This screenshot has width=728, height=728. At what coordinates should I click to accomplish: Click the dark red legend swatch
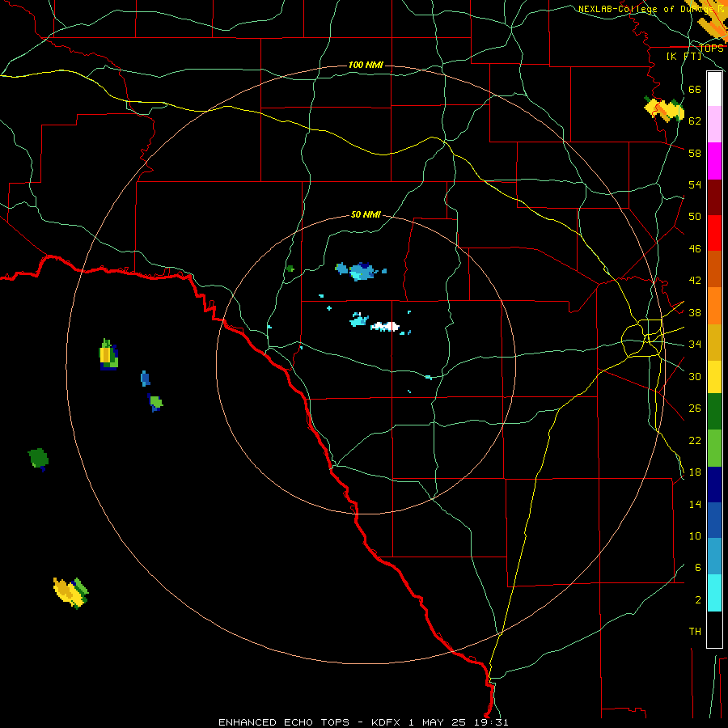tap(714, 197)
